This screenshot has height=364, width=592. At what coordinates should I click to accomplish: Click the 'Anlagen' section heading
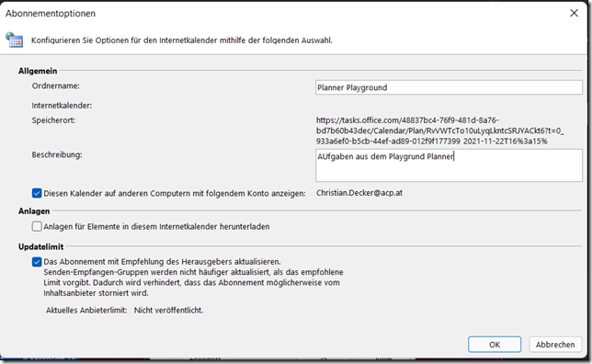coord(34,211)
